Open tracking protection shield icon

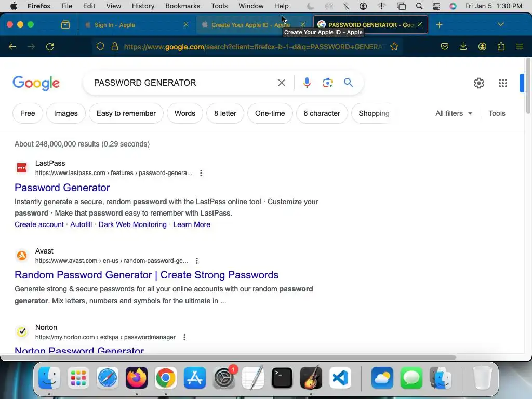pos(100,46)
